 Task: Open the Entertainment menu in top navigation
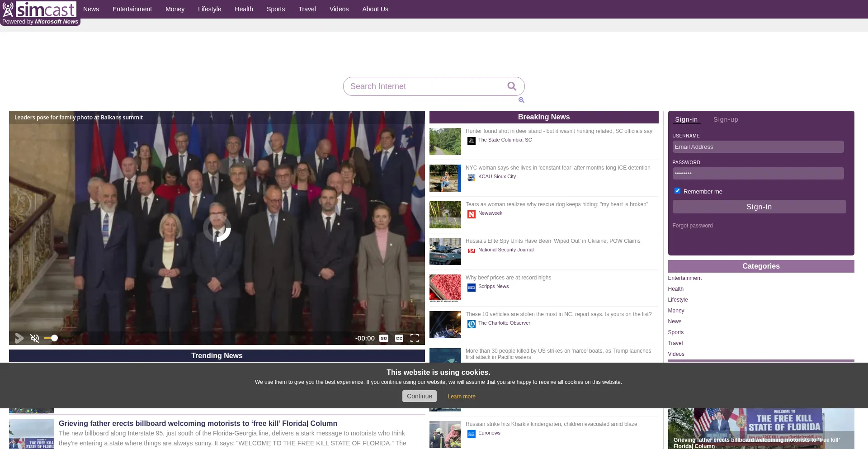132,9
